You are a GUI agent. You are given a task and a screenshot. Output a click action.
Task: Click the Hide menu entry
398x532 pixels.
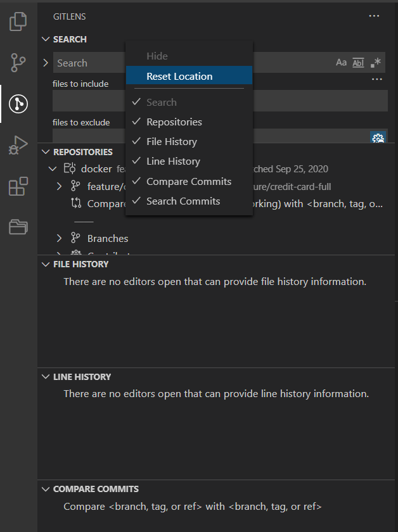click(x=157, y=56)
